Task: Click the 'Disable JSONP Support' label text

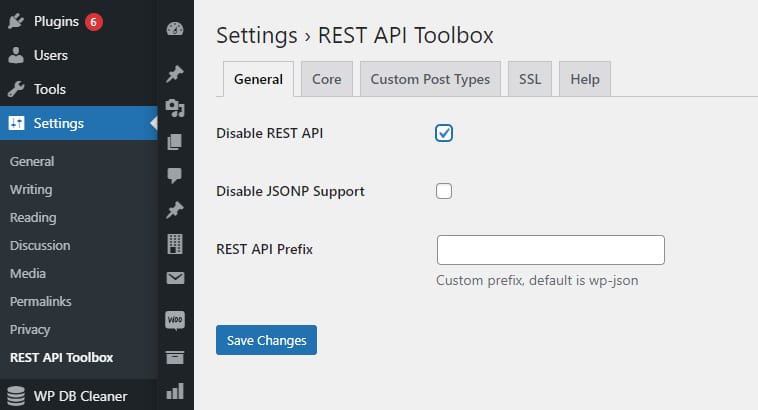Action: (290, 191)
